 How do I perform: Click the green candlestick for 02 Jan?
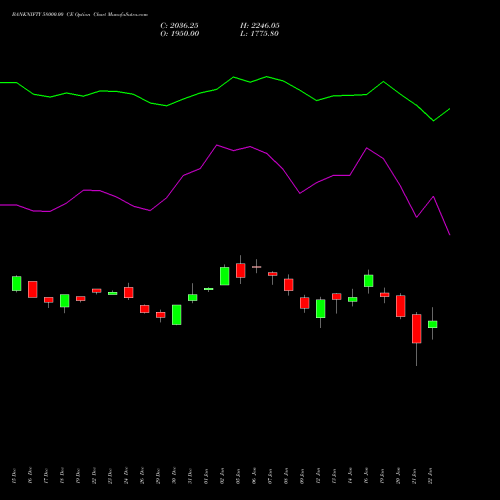tap(225, 276)
